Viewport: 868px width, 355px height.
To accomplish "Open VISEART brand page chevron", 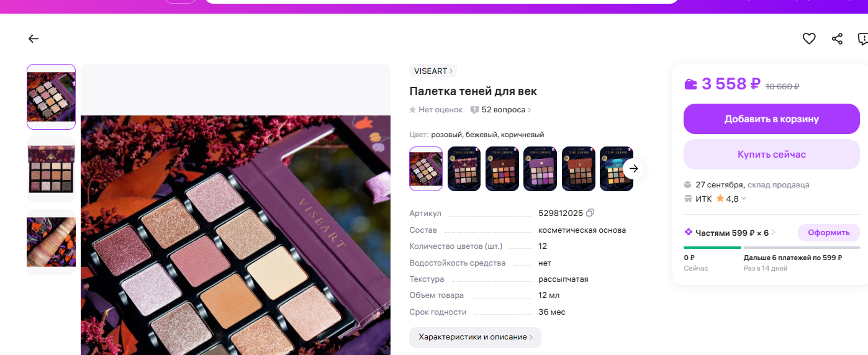I will 451,71.
